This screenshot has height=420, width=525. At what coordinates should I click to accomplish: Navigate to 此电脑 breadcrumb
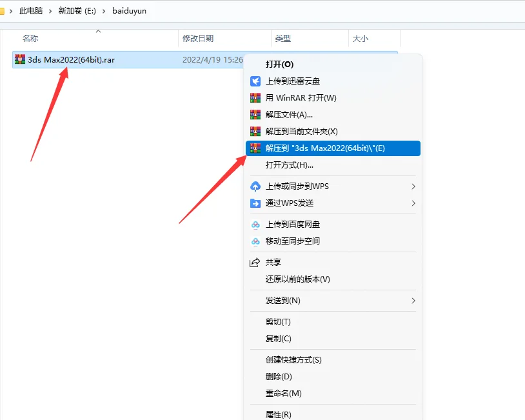[x=31, y=11]
